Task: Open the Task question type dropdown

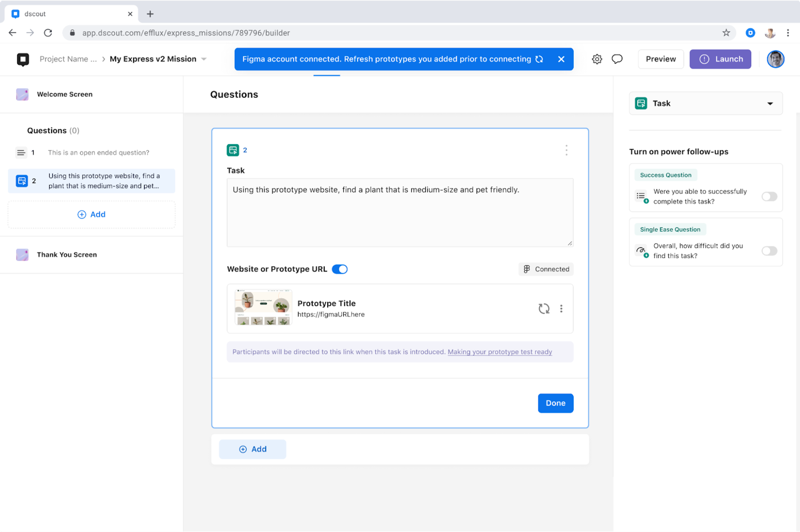Action: pyautogui.click(x=706, y=104)
